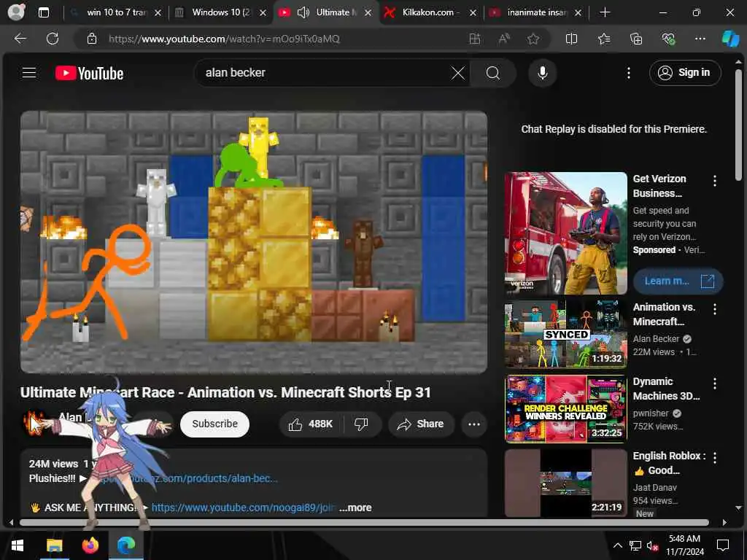Switch to the 'inanimate insan' tab

[x=536, y=12]
